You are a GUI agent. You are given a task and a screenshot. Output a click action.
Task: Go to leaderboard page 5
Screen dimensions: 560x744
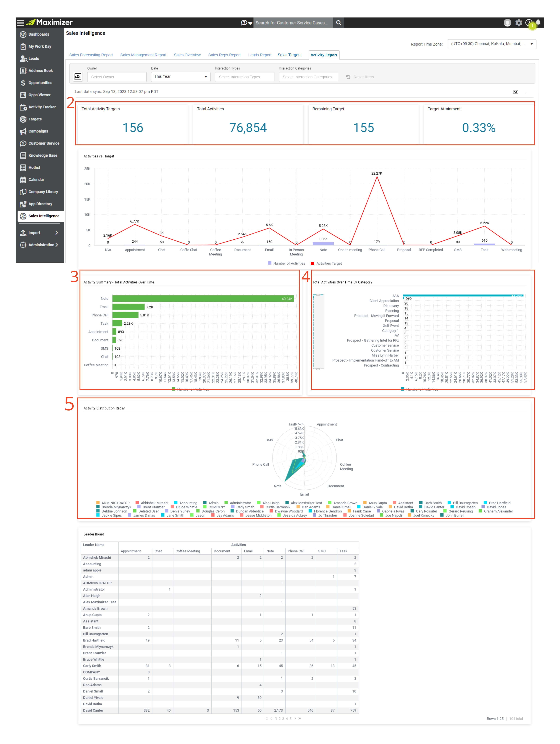[x=290, y=719]
